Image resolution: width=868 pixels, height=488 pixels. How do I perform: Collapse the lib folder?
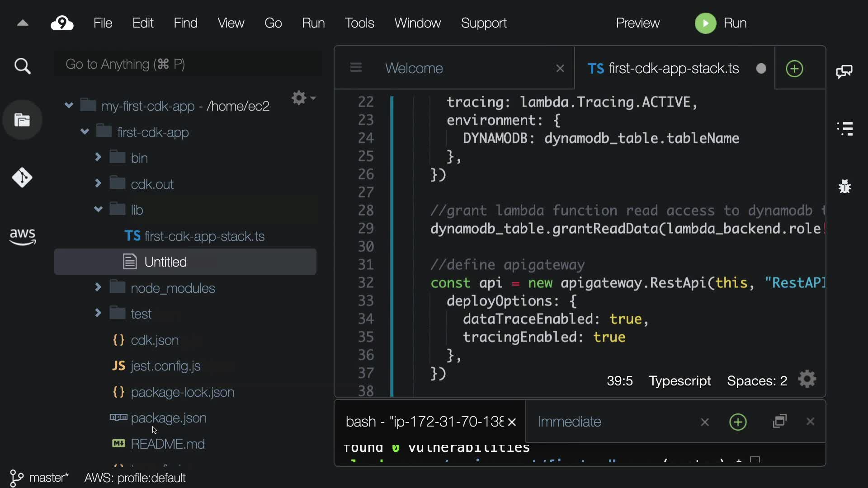98,209
